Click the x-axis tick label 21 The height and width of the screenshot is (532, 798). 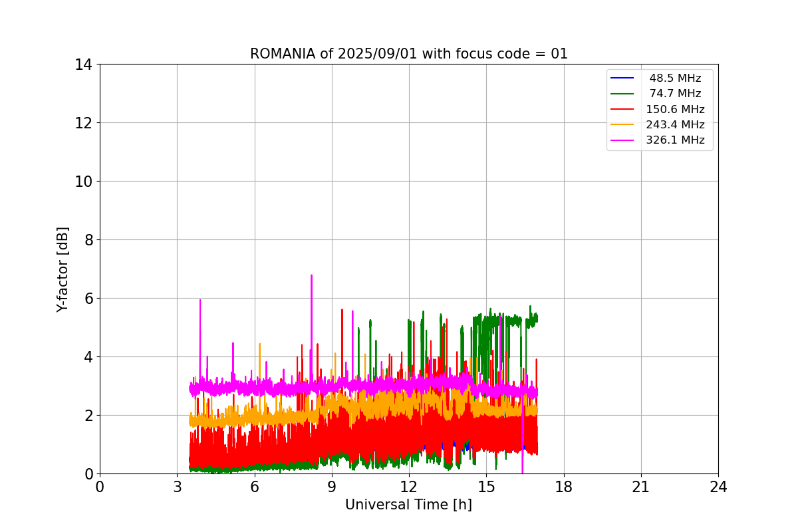coord(641,487)
